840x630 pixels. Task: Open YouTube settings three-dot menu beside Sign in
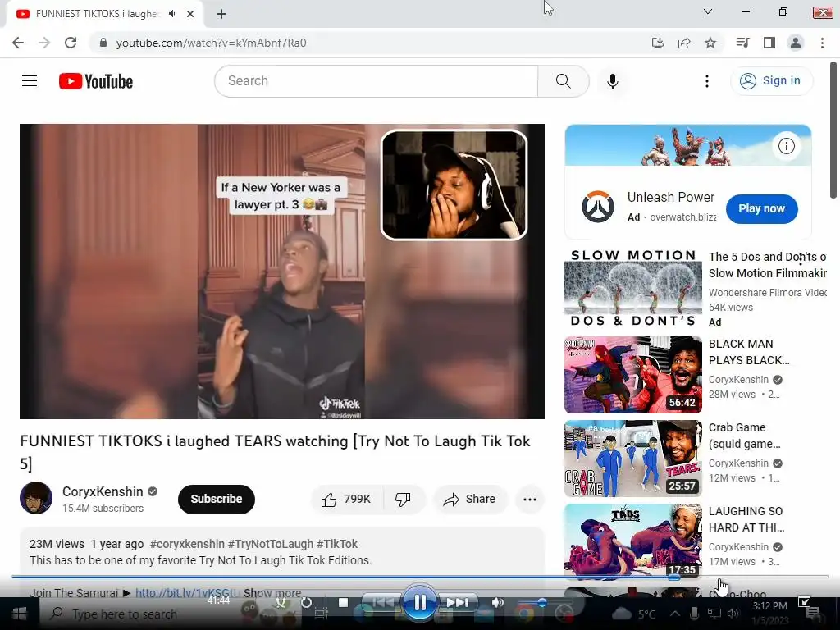click(x=706, y=81)
